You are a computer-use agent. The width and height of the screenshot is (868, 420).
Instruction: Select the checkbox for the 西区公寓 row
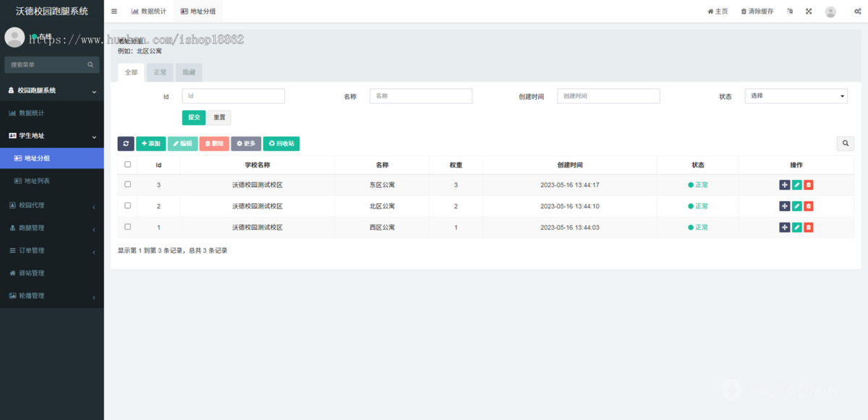tap(128, 227)
